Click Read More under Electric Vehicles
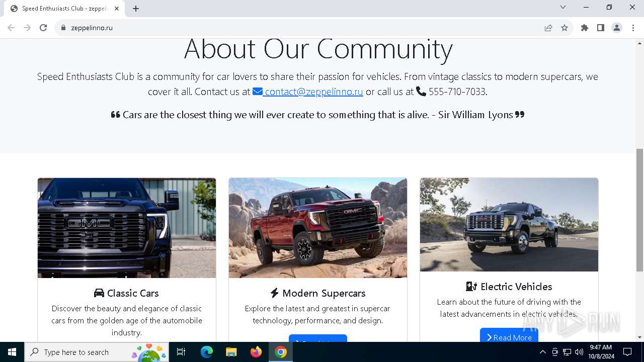This screenshot has height=362, width=644. 509,337
